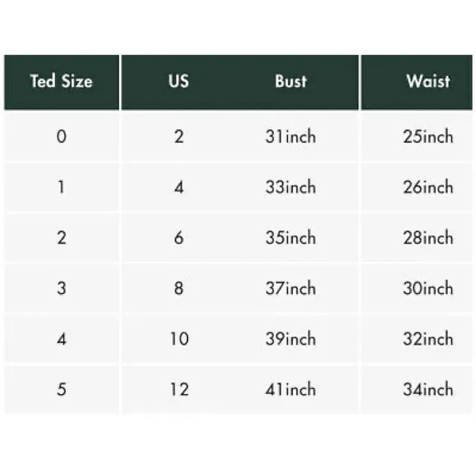Screen dimensions: 476x476
Task: Select the 26inch waist value
Action: [428, 187]
